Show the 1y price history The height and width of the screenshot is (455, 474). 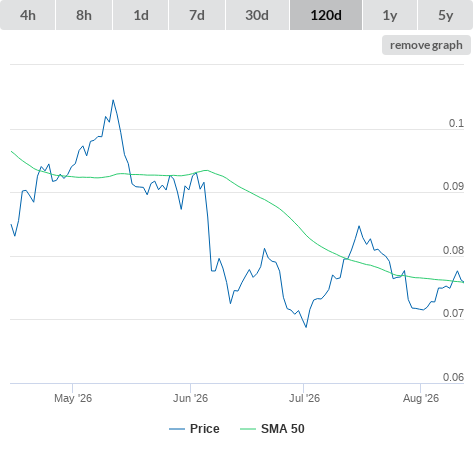tap(390, 15)
